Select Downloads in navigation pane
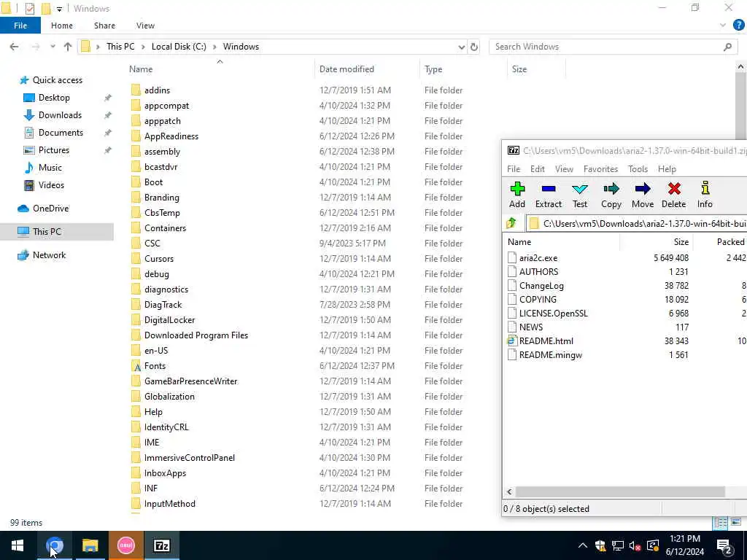The image size is (747, 560). pos(60,115)
